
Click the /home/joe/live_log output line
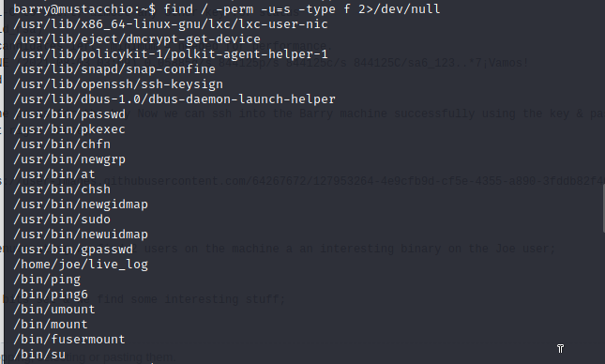pos(81,265)
